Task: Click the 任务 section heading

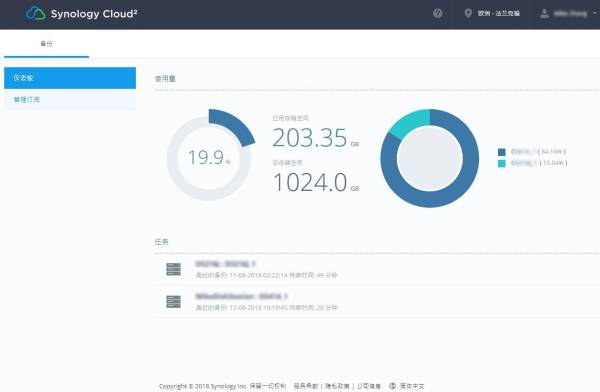Action: coord(161,242)
